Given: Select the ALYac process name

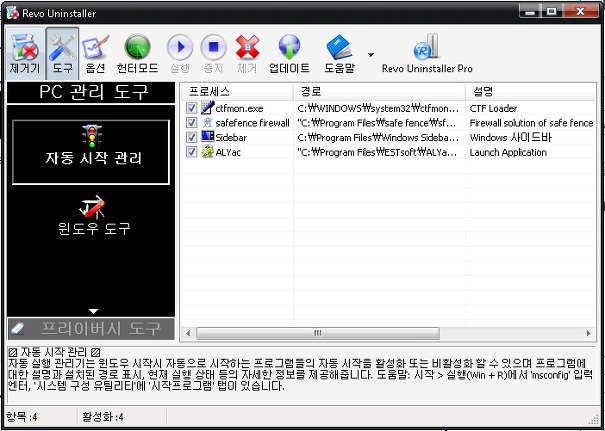Looking at the screenshot, I should (x=228, y=152).
